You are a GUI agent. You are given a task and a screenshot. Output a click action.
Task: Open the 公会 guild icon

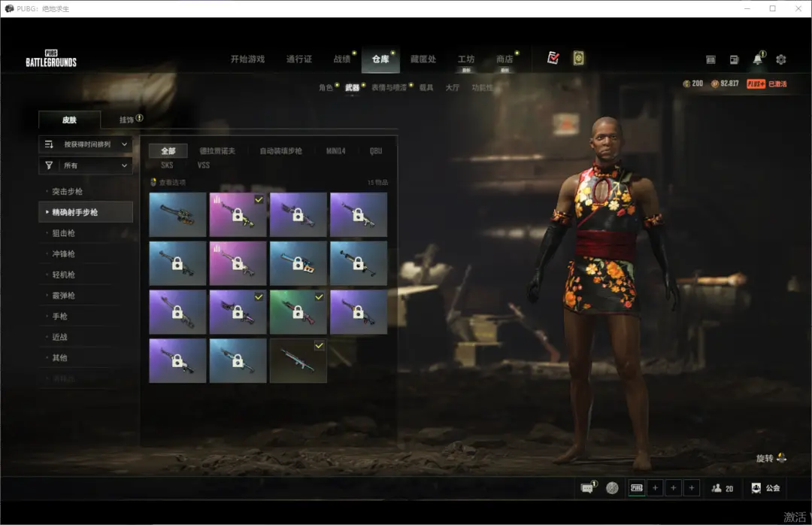(756, 488)
